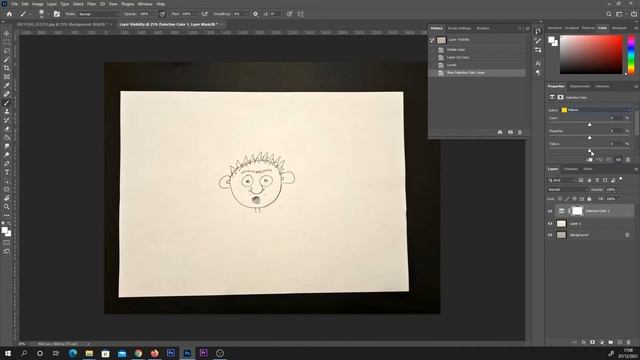640x360 pixels.
Task: Select the Eraser tool
Action: [x=7, y=129]
